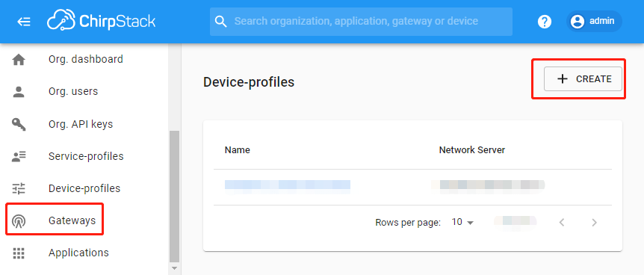This screenshot has height=275, width=644.
Task: Click the sidebar vertical scrollbar thumb
Action: coord(174,196)
